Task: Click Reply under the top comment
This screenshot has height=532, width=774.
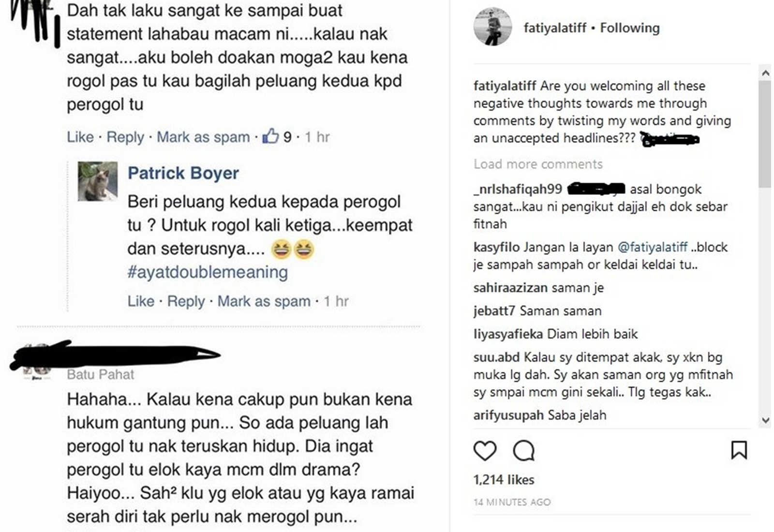Action: pyautogui.click(x=125, y=137)
